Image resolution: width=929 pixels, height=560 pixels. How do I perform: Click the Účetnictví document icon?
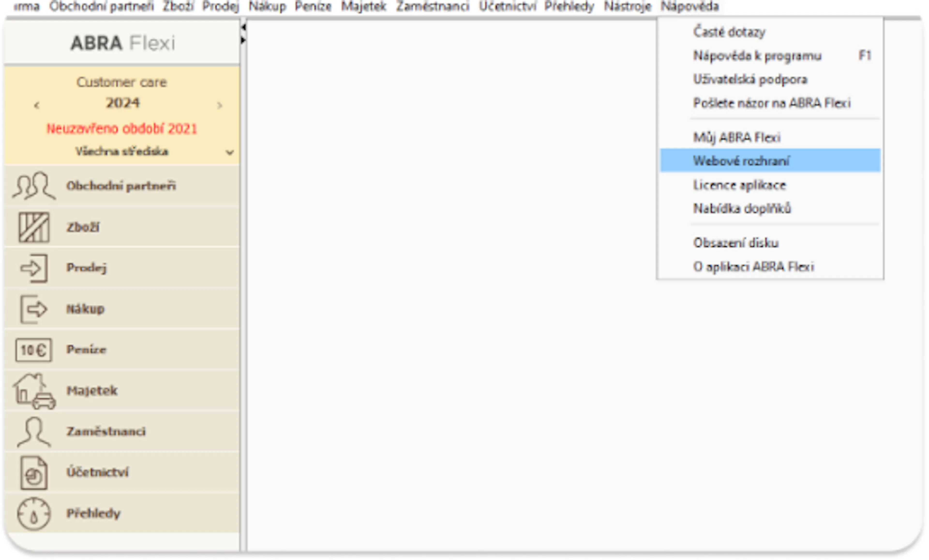tap(34, 473)
